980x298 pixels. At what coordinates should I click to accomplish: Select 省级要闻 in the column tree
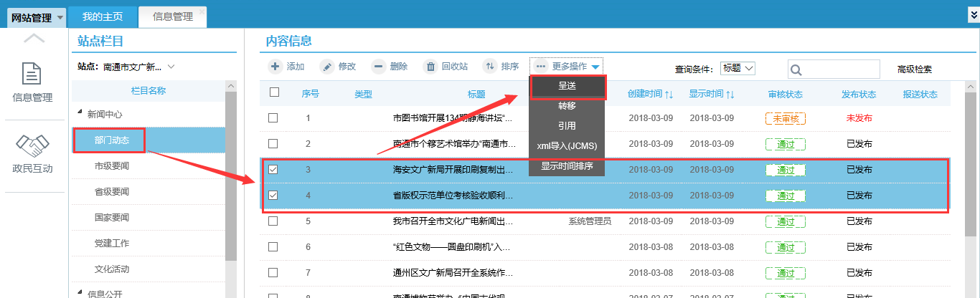click(x=111, y=192)
